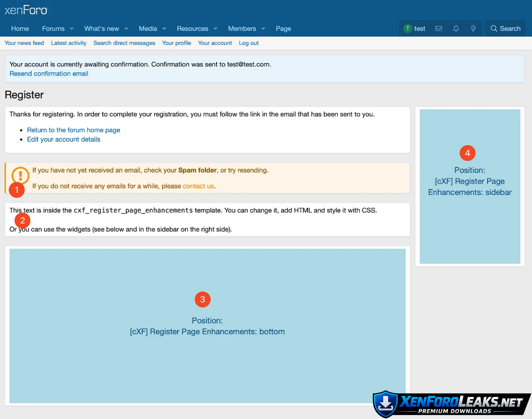Click the alerts bell icon
532x419 pixels.
point(456,28)
